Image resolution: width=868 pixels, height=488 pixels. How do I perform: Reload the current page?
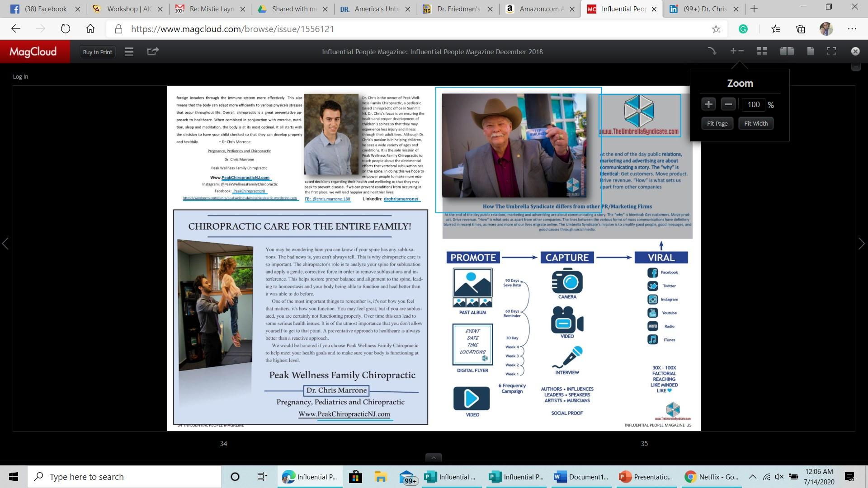(66, 29)
